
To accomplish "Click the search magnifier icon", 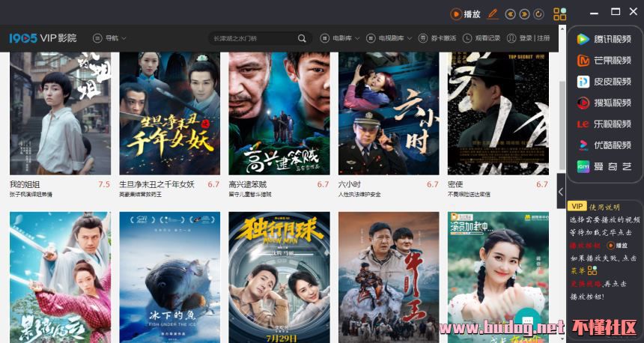I will 302,38.
